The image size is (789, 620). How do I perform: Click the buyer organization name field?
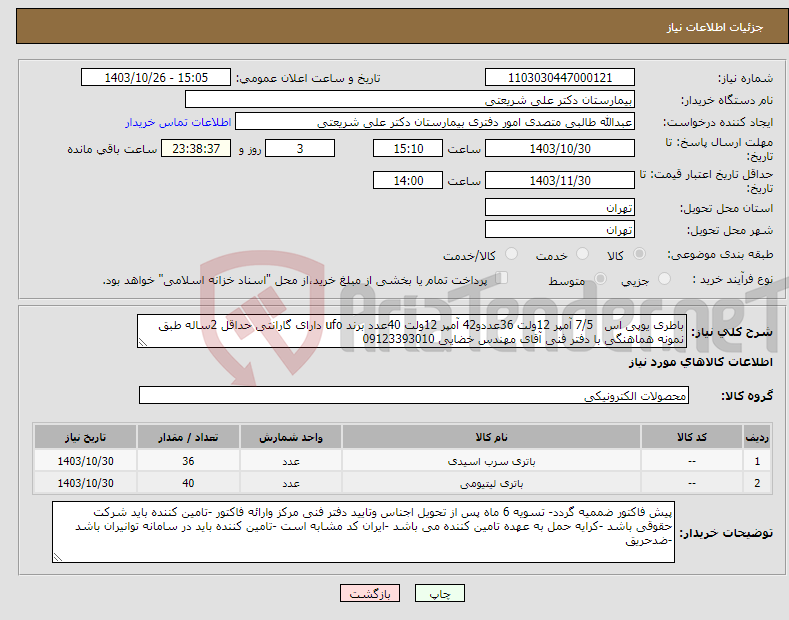(x=410, y=100)
